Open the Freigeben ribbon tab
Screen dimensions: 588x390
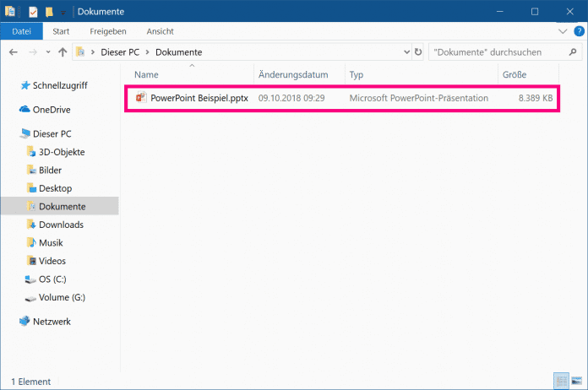click(108, 31)
